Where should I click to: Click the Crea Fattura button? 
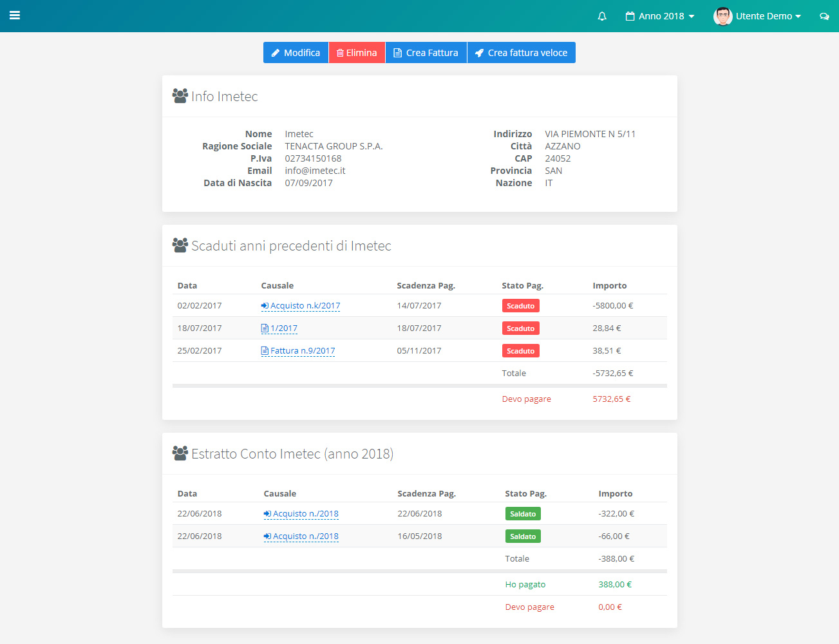coord(426,53)
